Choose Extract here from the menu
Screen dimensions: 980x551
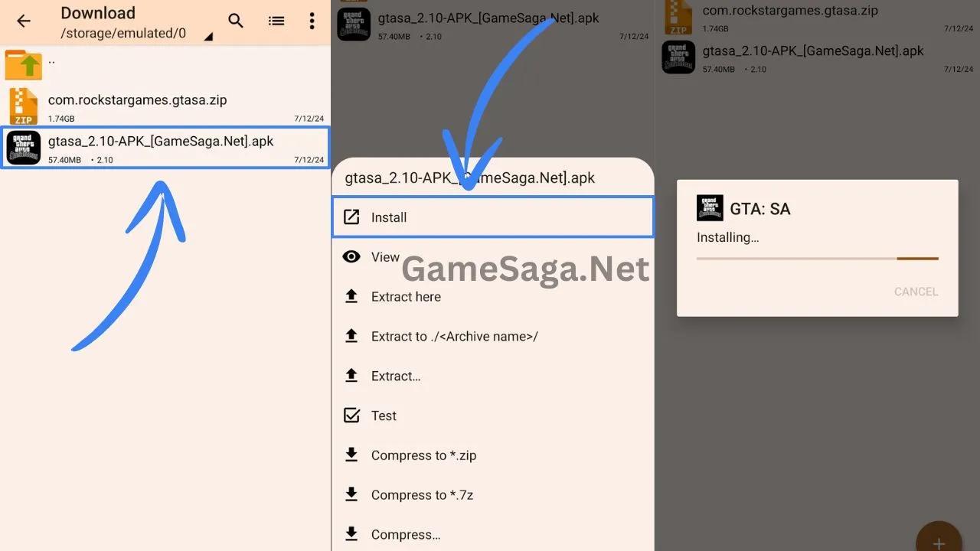click(493, 297)
